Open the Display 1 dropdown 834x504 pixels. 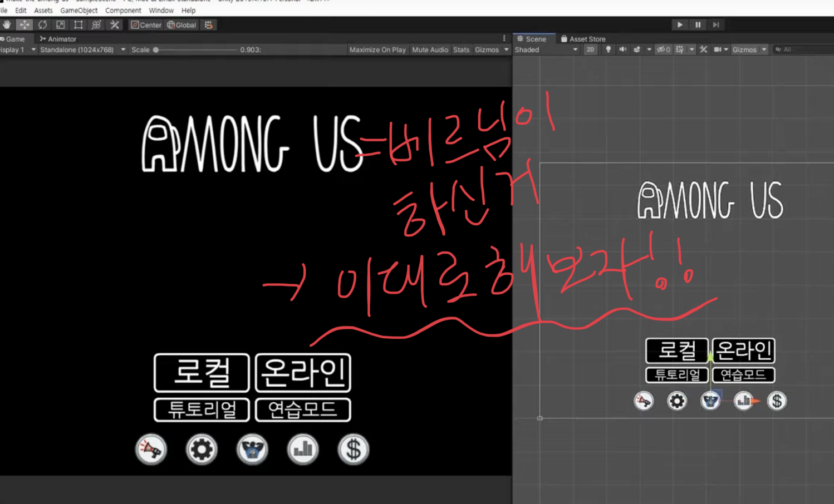click(x=18, y=50)
